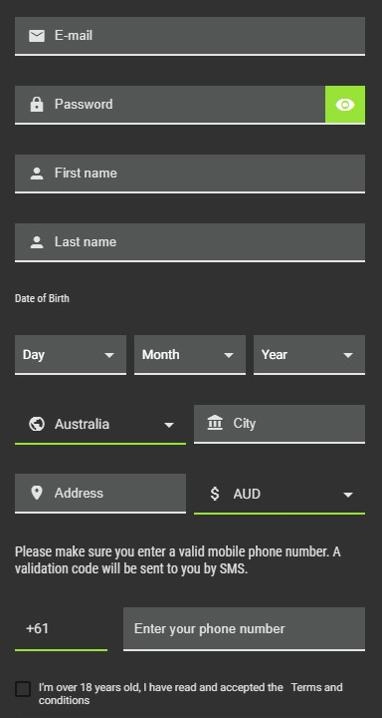Expand the AUD currency dropdown arrow
Screen dimensions: 382x718
348,495
